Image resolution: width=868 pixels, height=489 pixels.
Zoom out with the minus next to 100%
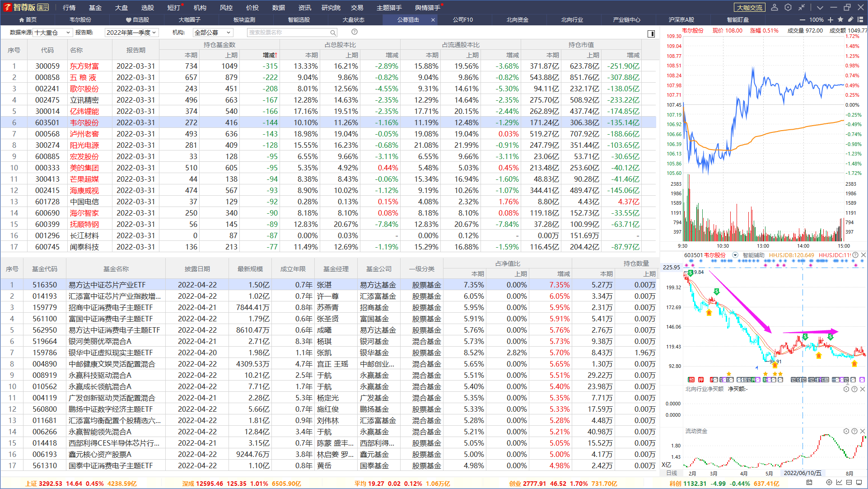click(802, 20)
